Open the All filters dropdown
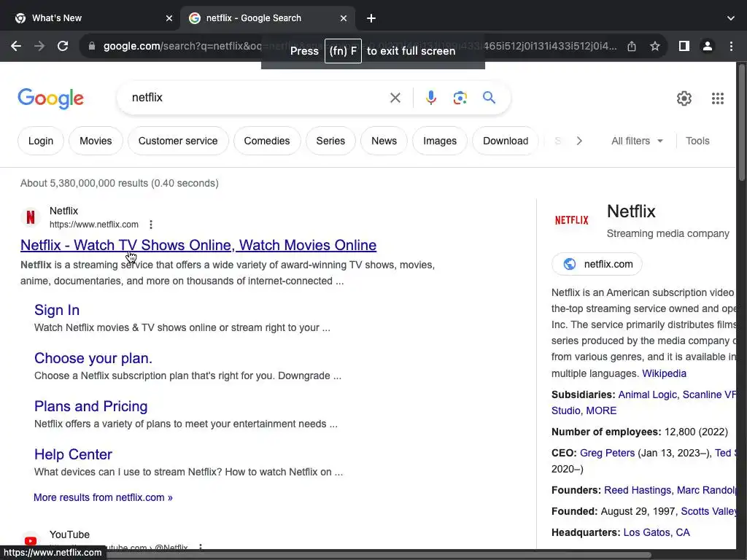This screenshot has width=747, height=560. click(637, 141)
